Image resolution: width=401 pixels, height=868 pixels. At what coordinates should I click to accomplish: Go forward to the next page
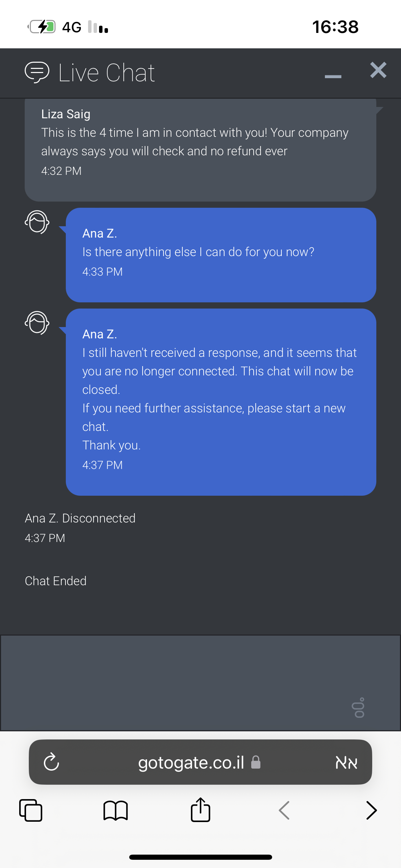(371, 810)
